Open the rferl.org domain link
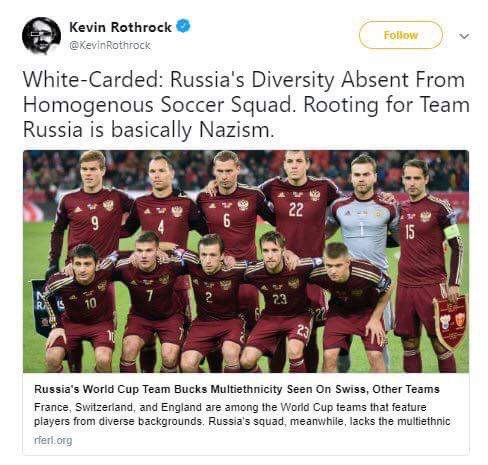The width and height of the screenshot is (488, 465). coord(53,440)
